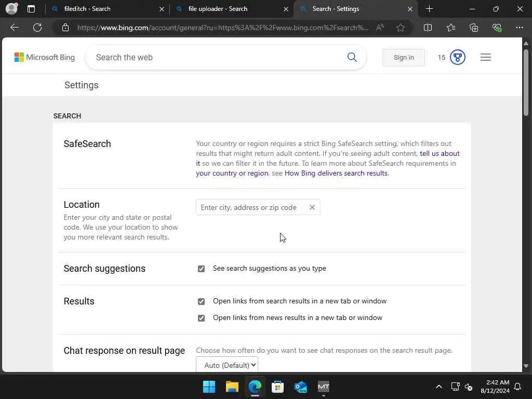
Task: Open the network status tray icon
Action: pyautogui.click(x=455, y=387)
